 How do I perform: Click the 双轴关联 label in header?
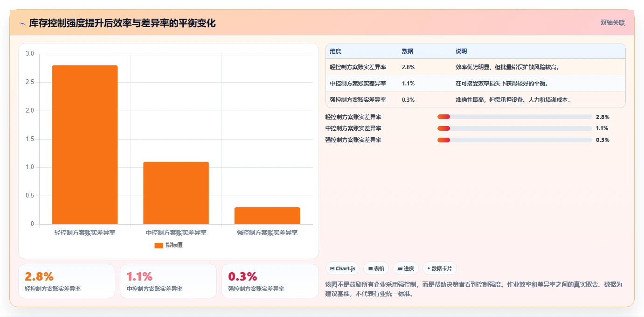612,22
